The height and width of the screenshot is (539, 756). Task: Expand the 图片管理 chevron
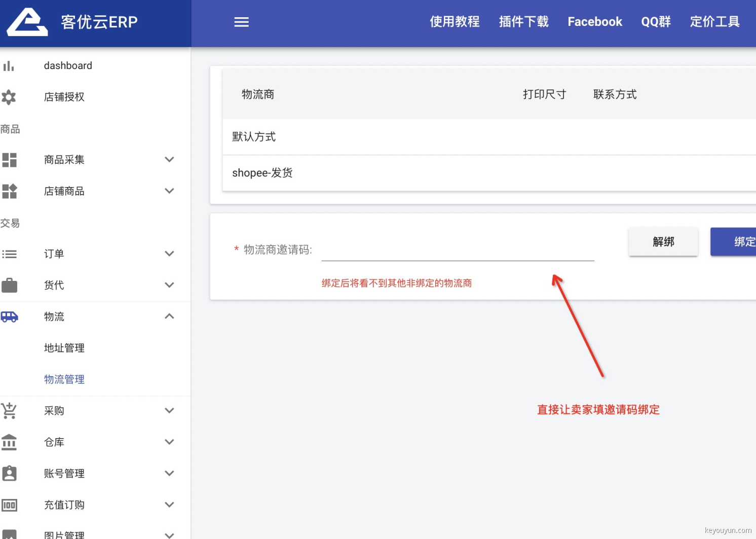169,535
